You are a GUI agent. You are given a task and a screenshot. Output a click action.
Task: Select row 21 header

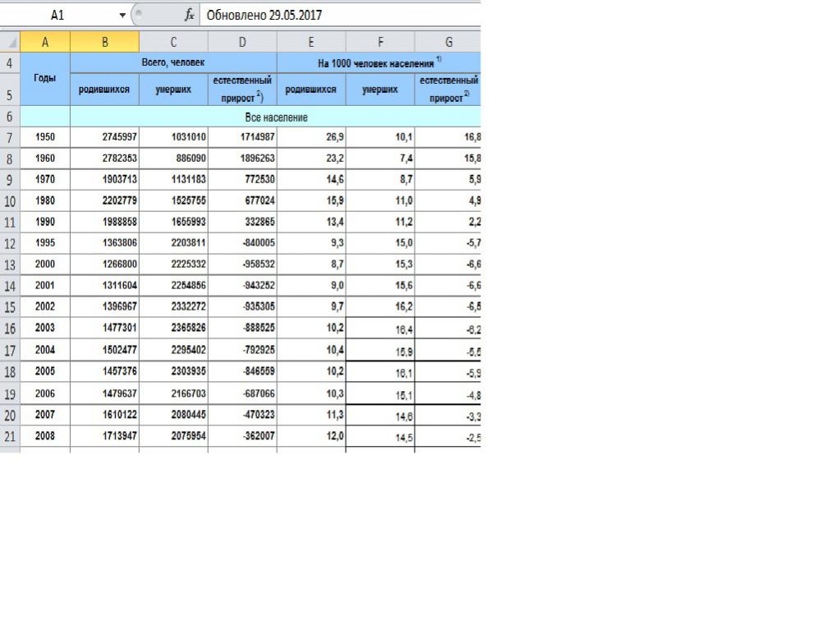click(10, 436)
